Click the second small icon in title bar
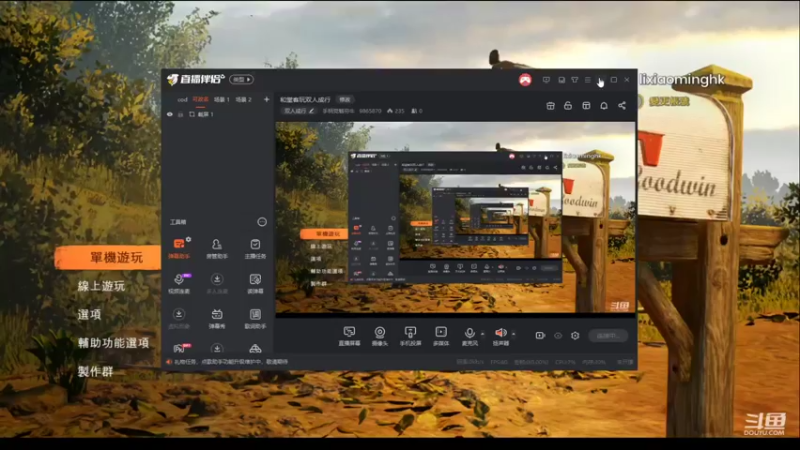The width and height of the screenshot is (800, 450). point(561,80)
